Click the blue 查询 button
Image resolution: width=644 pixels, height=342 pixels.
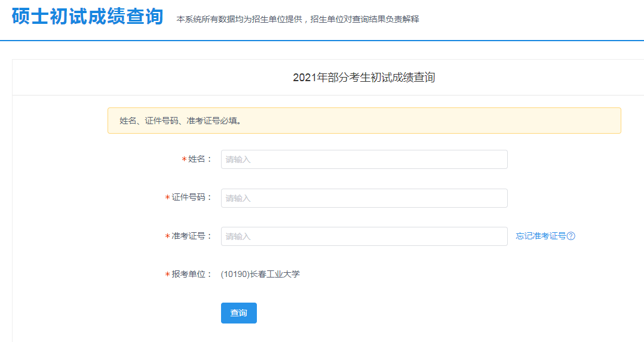coord(238,313)
